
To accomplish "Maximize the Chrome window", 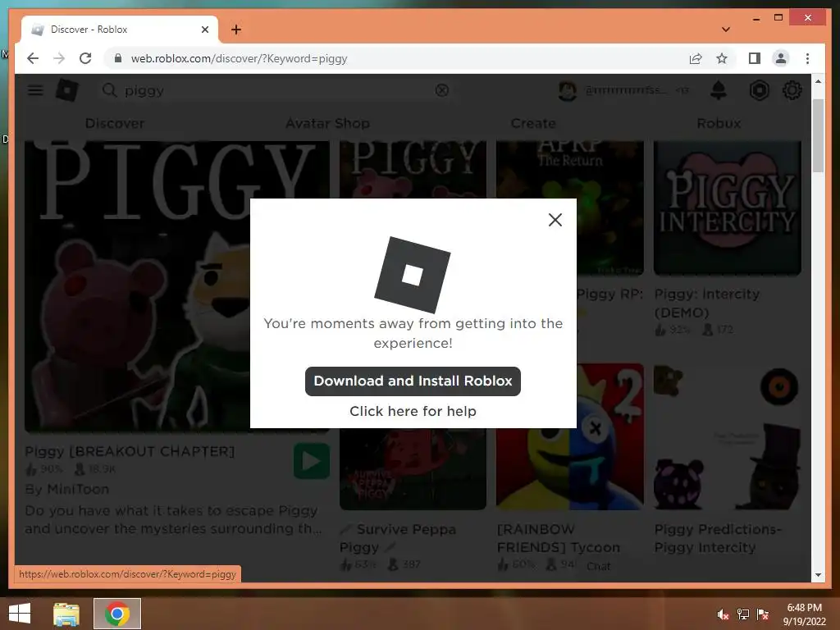I will pos(778,18).
